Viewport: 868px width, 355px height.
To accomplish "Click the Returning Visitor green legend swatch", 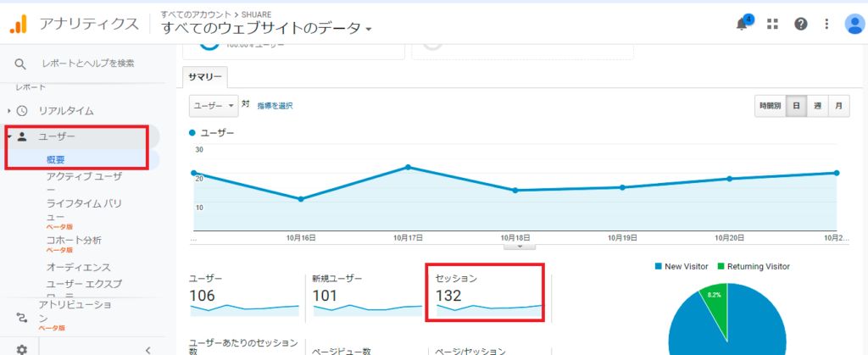I will tap(719, 267).
